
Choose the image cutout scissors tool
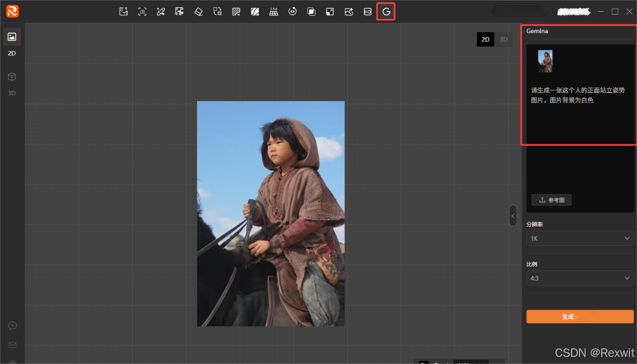tap(179, 12)
